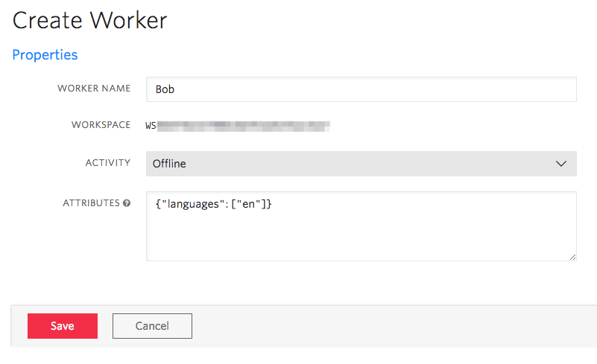Click the grey footer bar beside Cancel
Screen dimensions: 597x364
tap(388, 326)
